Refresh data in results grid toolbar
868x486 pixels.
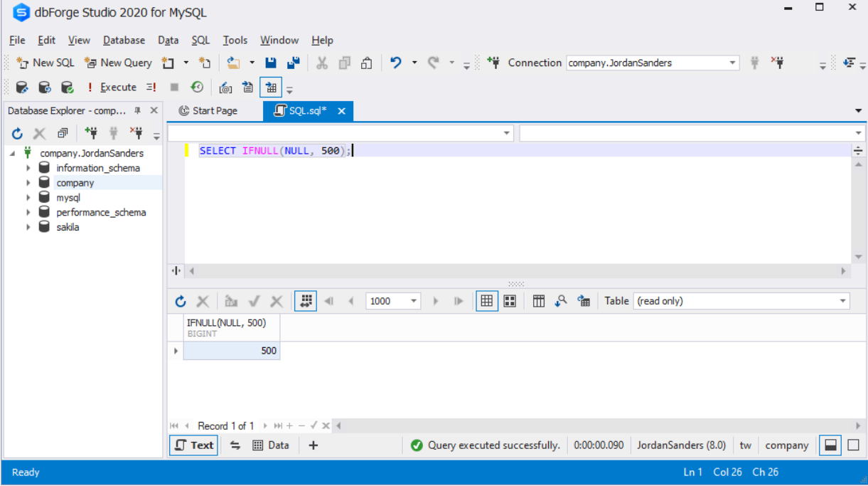point(181,301)
